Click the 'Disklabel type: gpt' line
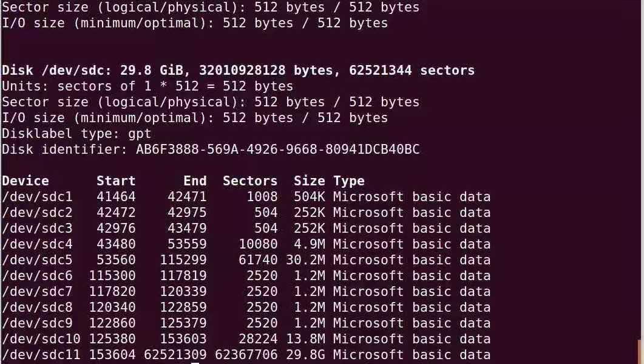Screen dimensions: 644x364 pyautogui.click(x=77, y=134)
